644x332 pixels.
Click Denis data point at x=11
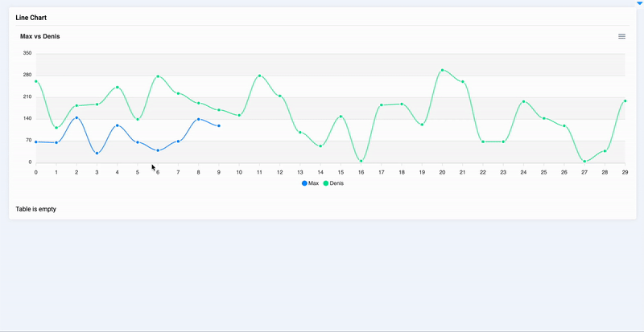[x=259, y=76]
